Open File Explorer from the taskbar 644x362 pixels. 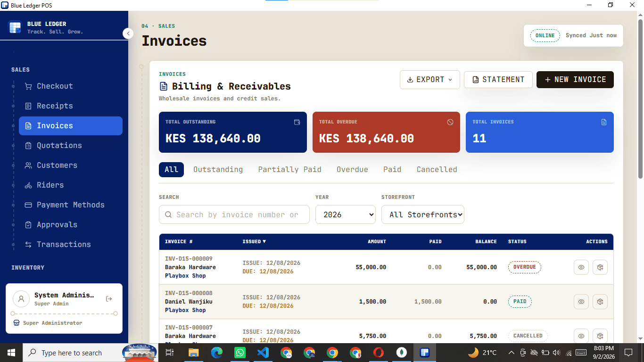click(194, 353)
